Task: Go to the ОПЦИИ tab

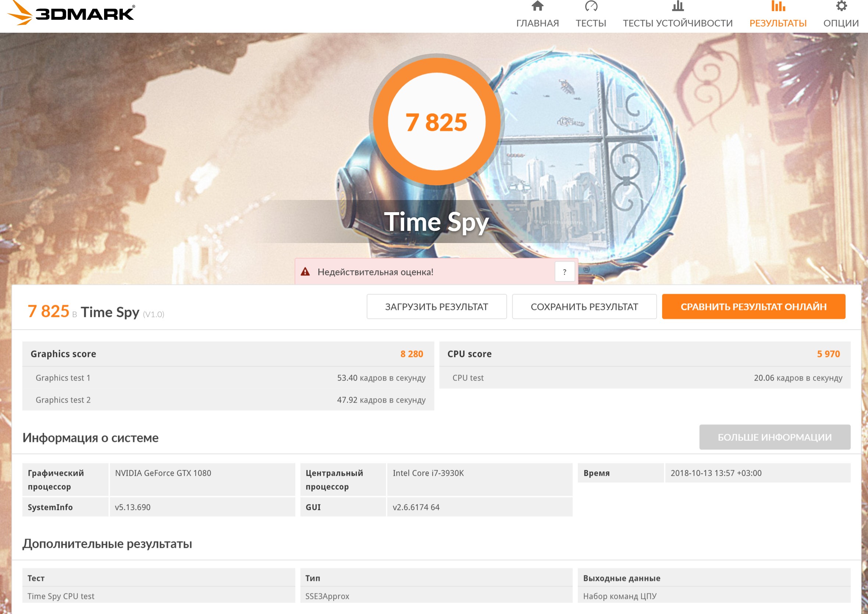Action: (x=841, y=23)
